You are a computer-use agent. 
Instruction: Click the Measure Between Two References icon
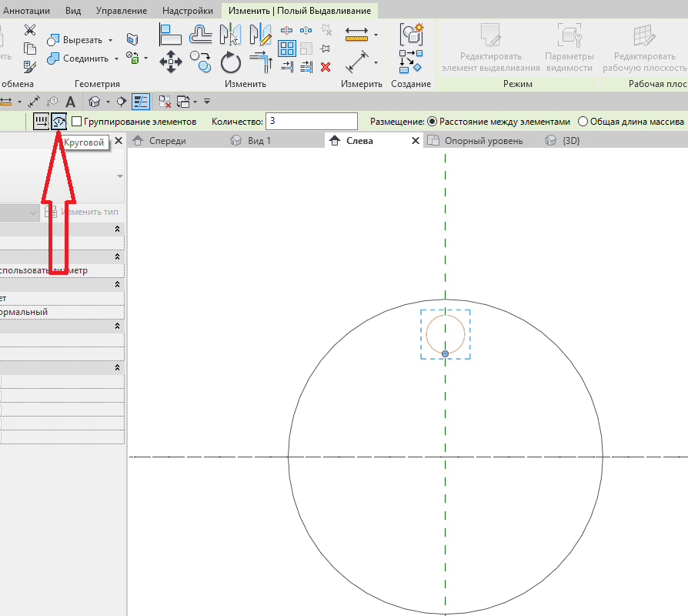356,35
